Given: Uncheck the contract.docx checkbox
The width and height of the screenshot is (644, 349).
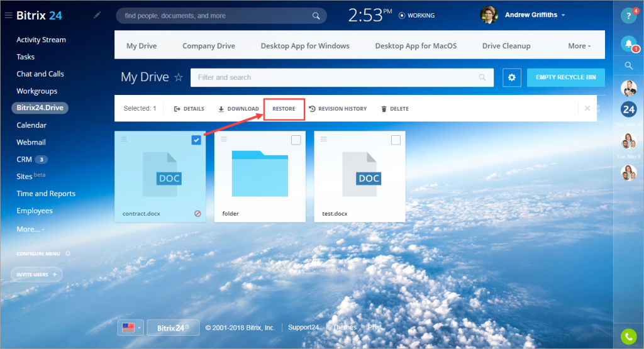Looking at the screenshot, I should (x=196, y=140).
